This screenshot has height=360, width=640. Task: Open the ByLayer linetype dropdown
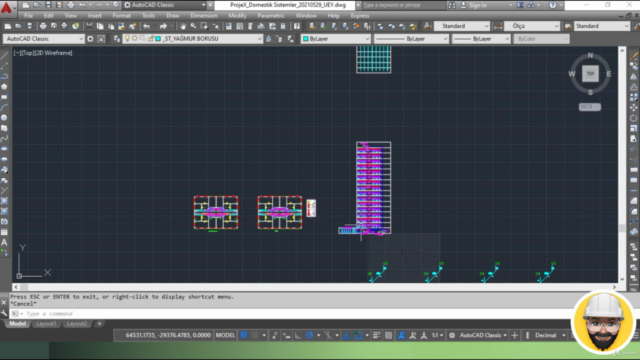pyautogui.click(x=411, y=39)
